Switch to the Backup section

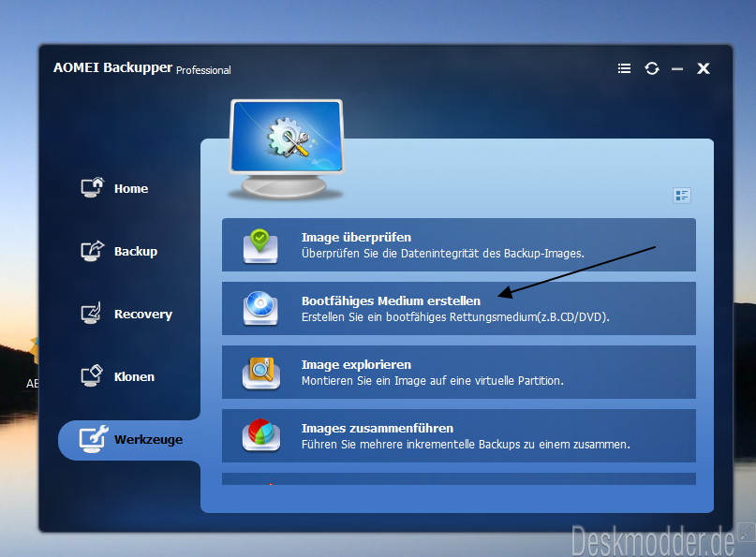[x=119, y=251]
